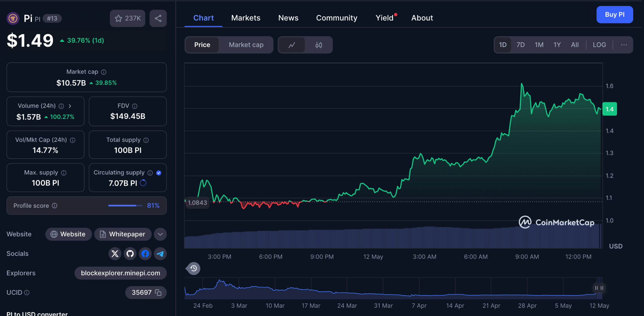644x316 pixels.
Task: Copy the UCID 35697 value
Action: [158, 293]
